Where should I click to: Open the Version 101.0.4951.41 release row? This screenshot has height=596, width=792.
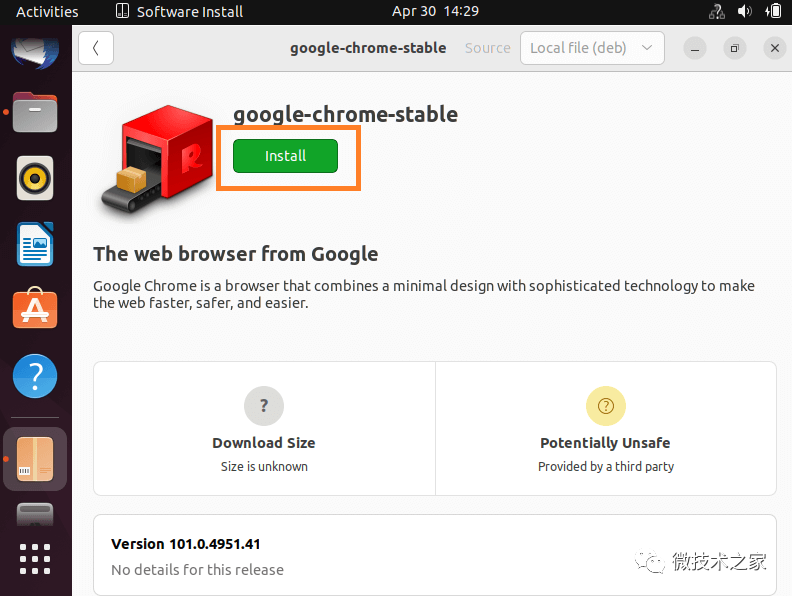435,555
